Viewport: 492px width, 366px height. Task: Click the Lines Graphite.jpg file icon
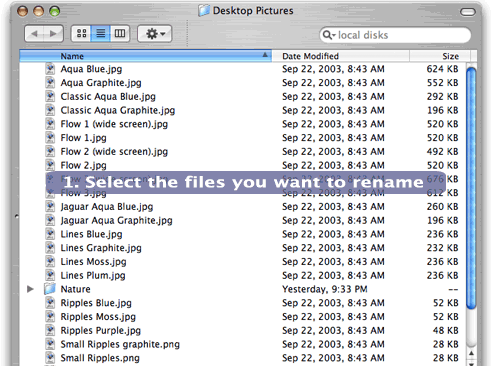(50, 248)
